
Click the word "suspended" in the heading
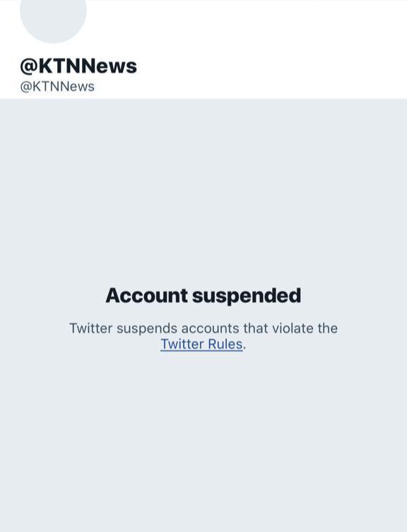click(247, 296)
